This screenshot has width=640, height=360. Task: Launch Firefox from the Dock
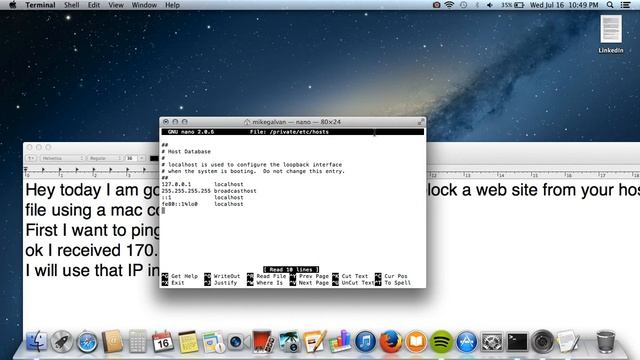[391, 342]
